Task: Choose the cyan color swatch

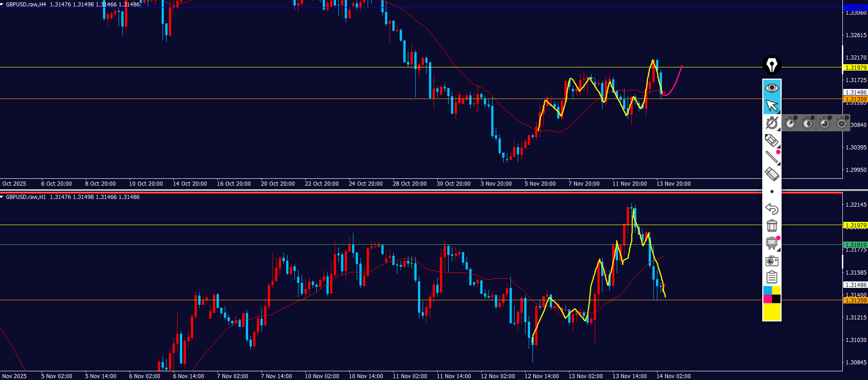Action: [767, 291]
